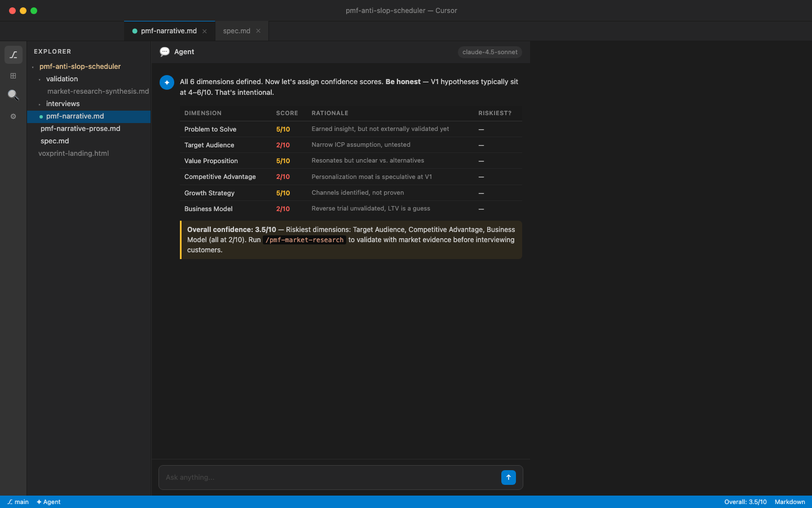Click rationale 'Narrow ICP assumption, untested'
Viewport: 812px width, 508px height.
tap(361, 144)
